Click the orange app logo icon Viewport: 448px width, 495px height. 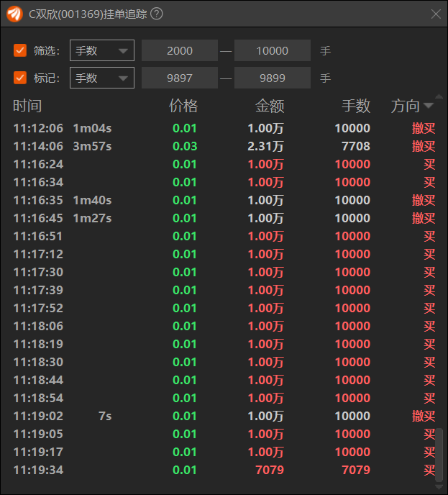point(14,14)
